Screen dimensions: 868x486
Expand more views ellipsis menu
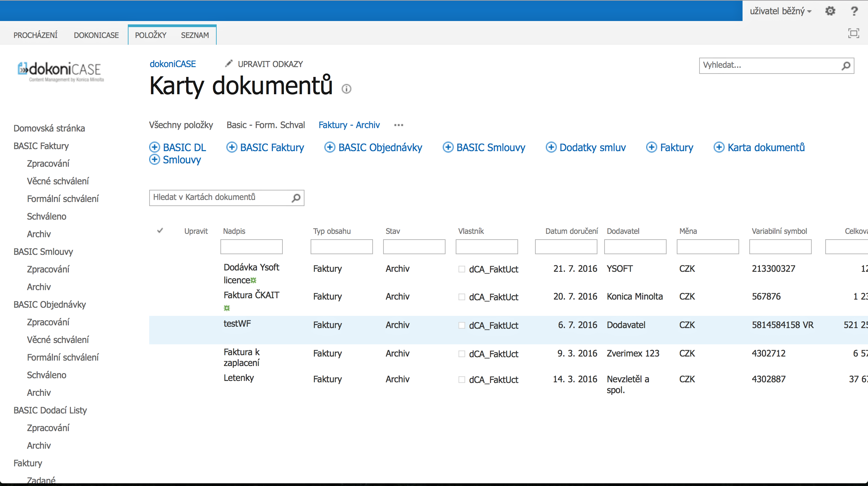[399, 125]
